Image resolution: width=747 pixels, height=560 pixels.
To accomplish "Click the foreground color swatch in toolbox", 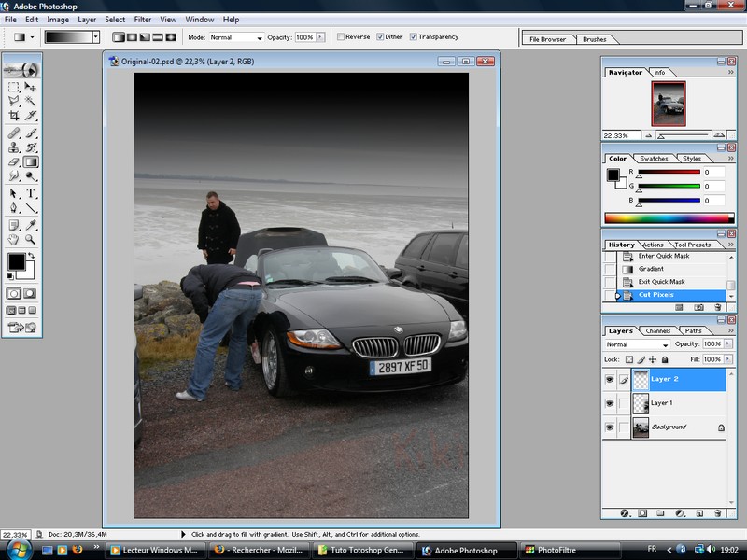I will [16, 262].
